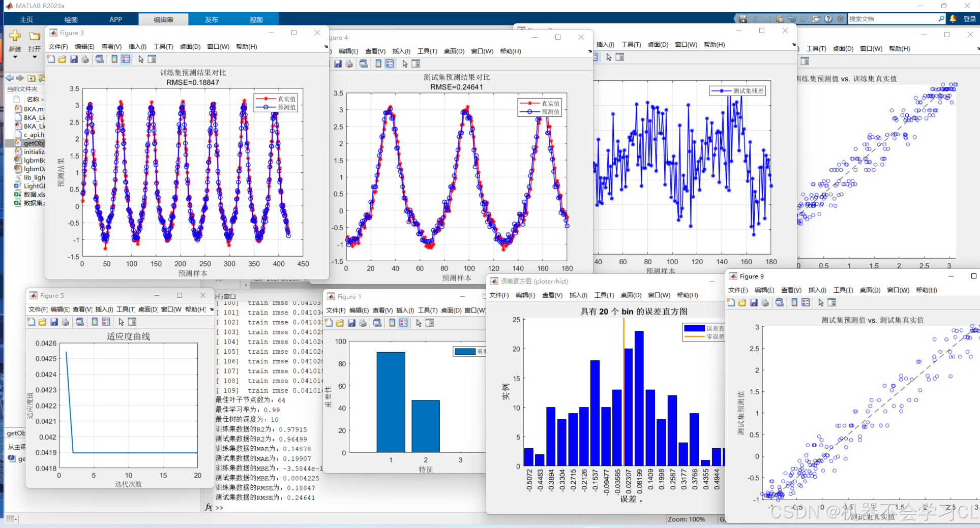This screenshot has width=980, height=528.
Task: Click Save icon in Figure 1 toolbar
Action: point(351,323)
